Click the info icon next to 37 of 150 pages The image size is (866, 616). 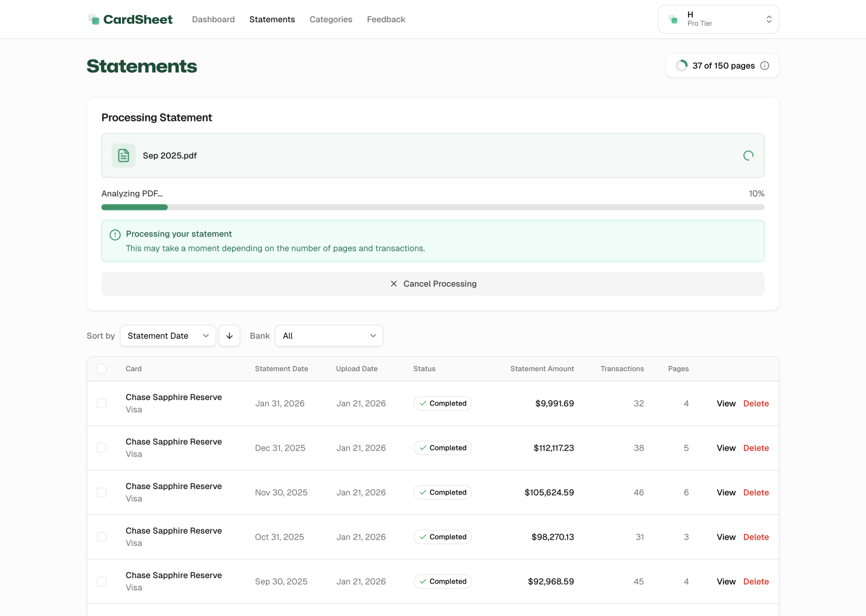(x=764, y=66)
